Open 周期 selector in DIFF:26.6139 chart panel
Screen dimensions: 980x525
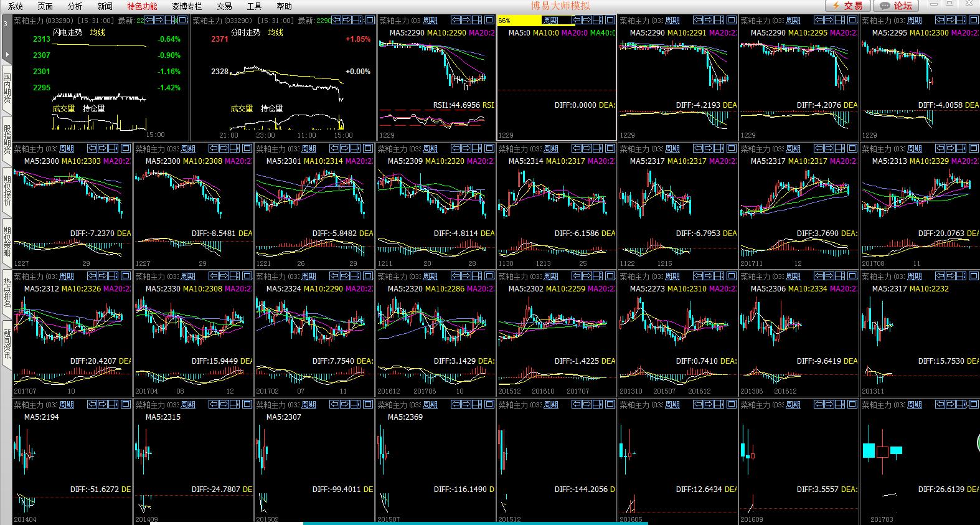coord(914,404)
